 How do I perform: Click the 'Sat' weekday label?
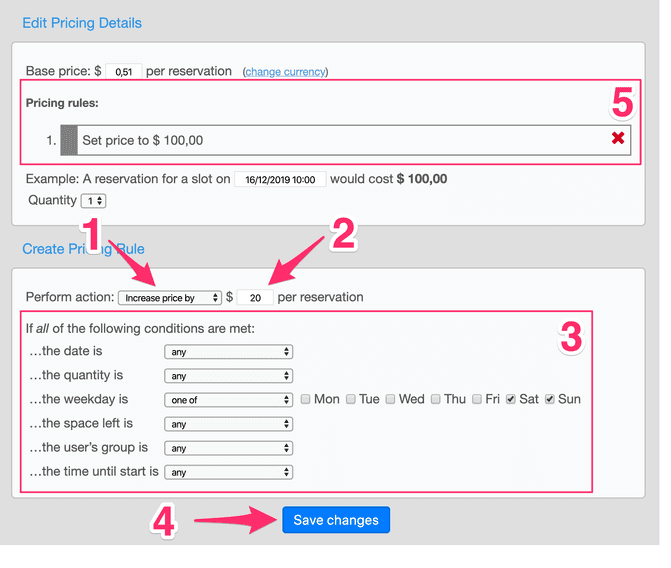point(529,399)
